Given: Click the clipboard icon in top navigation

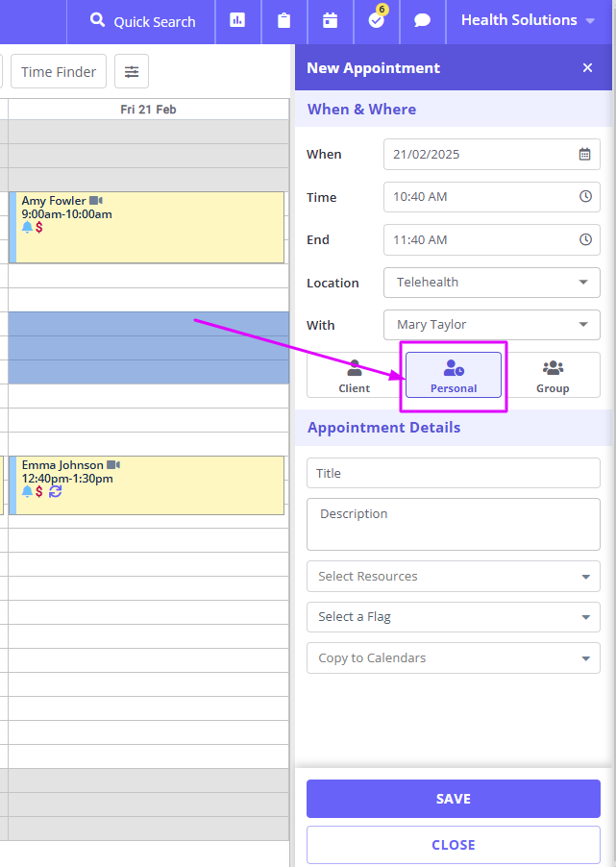Looking at the screenshot, I should [x=283, y=19].
